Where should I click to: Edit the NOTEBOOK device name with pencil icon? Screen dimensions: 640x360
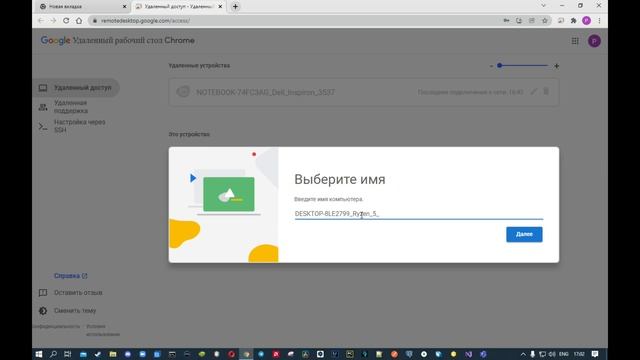coord(533,92)
